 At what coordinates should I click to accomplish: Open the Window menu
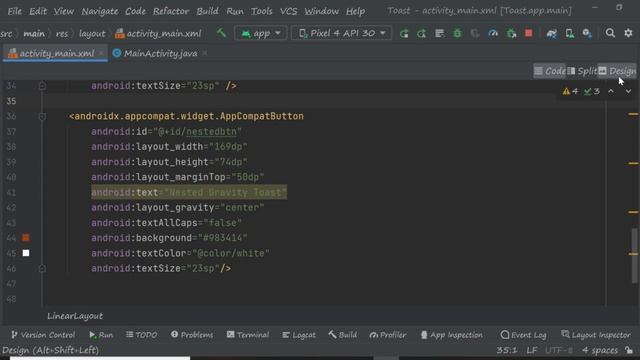click(x=322, y=11)
